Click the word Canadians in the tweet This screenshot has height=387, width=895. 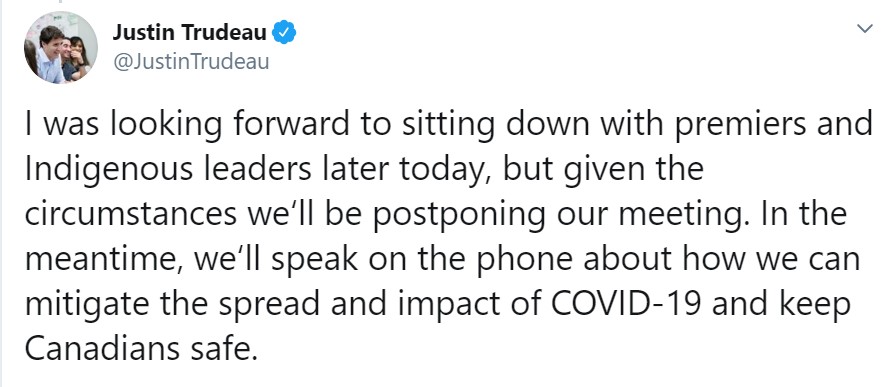[100, 349]
